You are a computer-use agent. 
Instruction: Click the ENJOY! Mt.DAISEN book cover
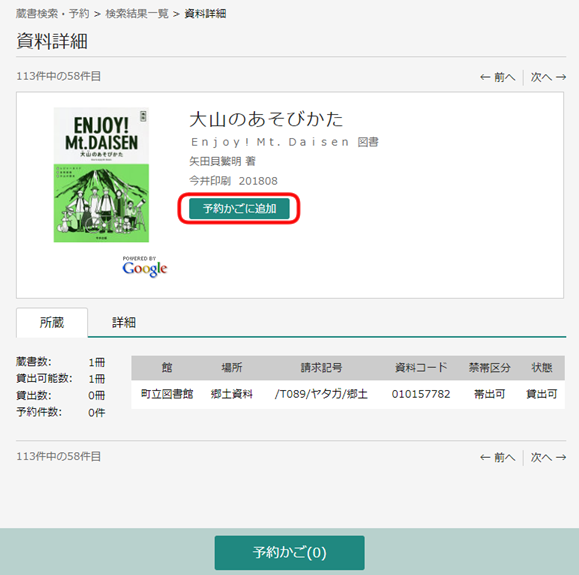point(101,175)
